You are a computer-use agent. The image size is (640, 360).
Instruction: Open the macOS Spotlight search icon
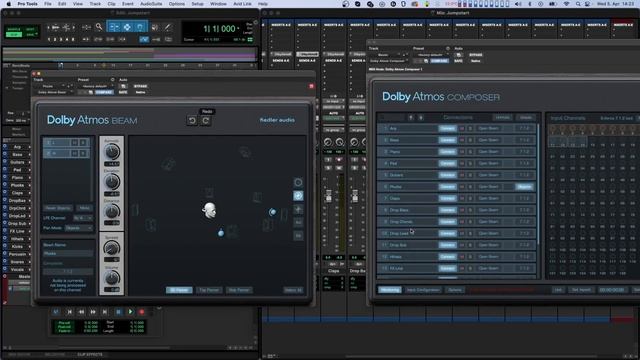point(578,4)
